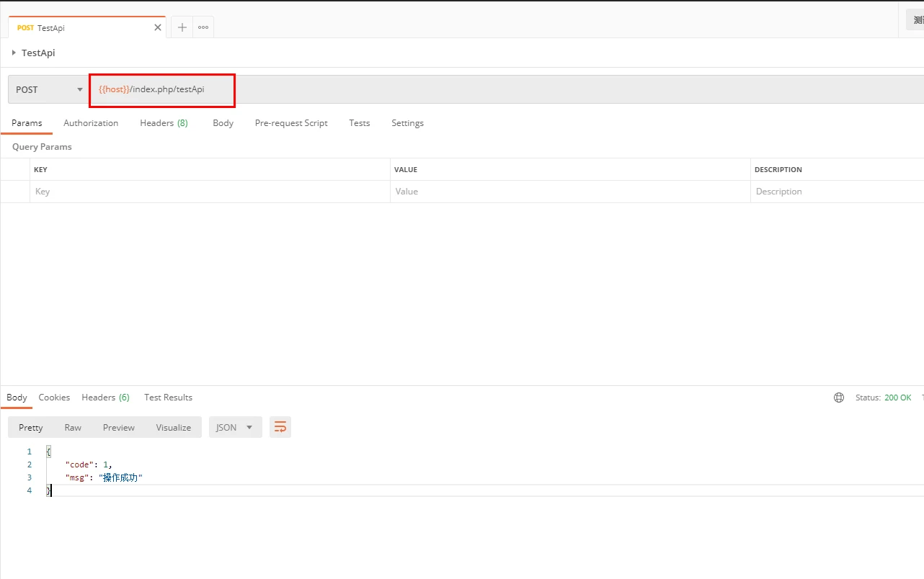
Task: Click the query param Value field
Action: tap(569, 192)
